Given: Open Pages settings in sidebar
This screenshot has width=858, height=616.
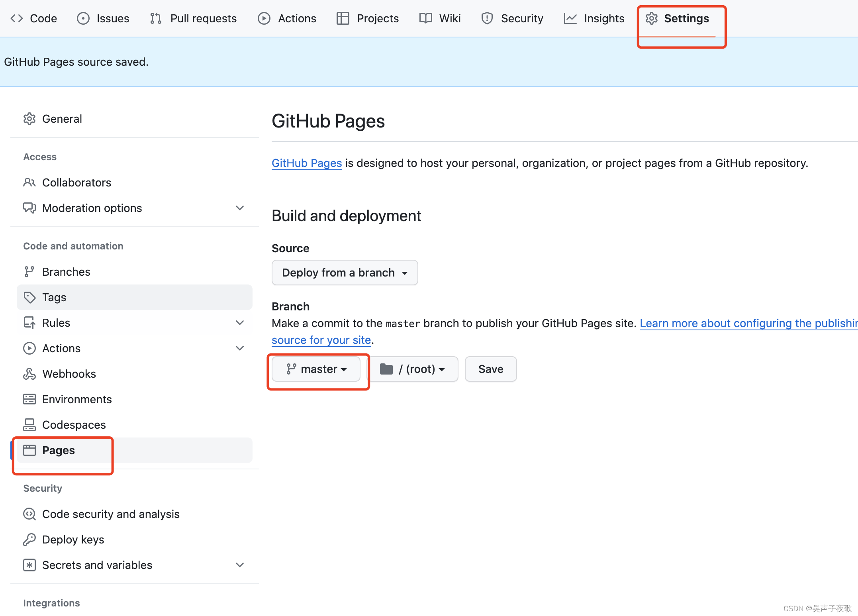Looking at the screenshot, I should [135, 450].
